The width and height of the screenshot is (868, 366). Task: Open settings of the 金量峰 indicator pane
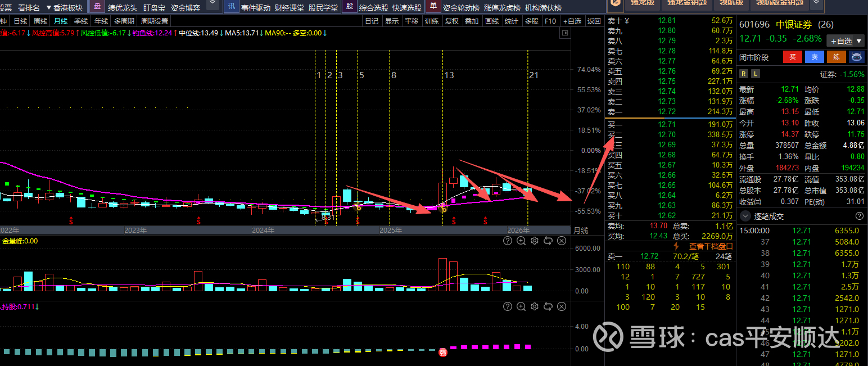[535, 241]
